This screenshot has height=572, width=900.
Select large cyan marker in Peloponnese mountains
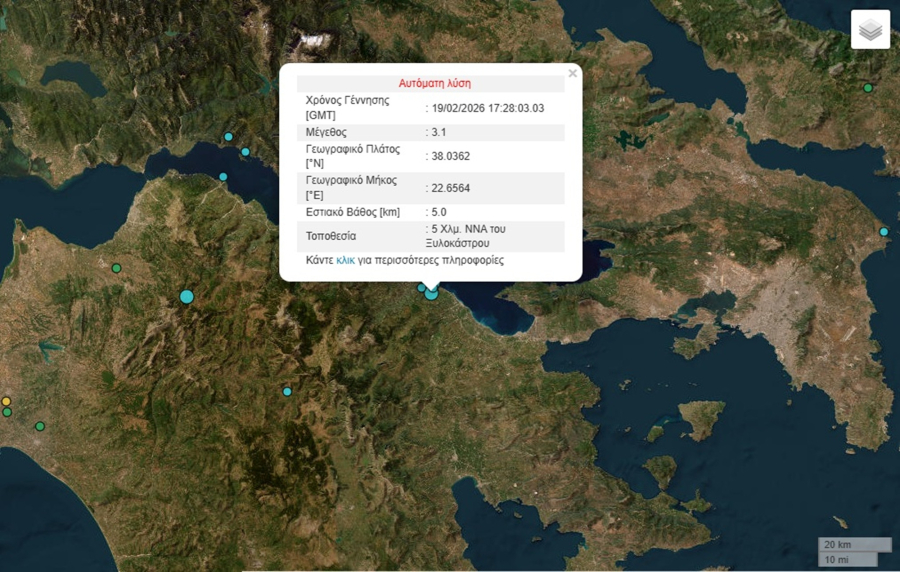point(186,296)
